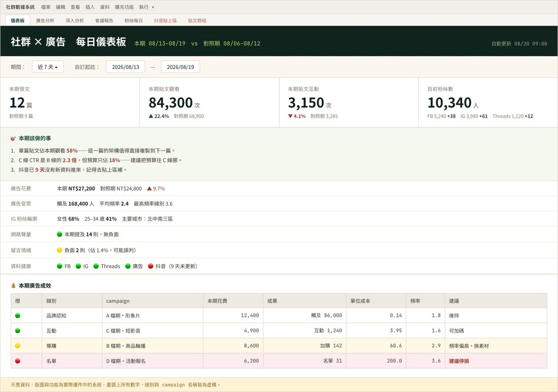
Task: Click the green dot beside Threads in 資料健康
Action: (x=96, y=266)
